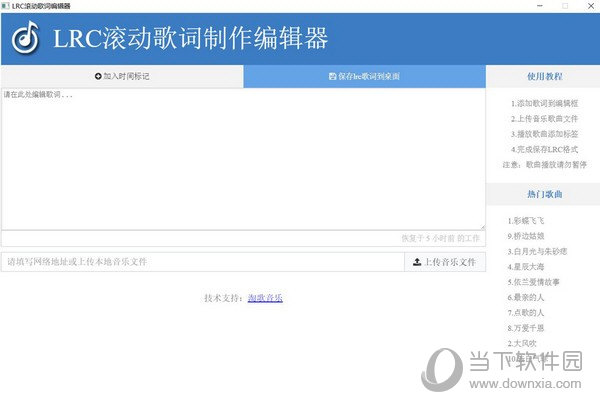Select the 热门歌曲 panel header
Viewport: 600px width, 407px height.
[x=544, y=193]
